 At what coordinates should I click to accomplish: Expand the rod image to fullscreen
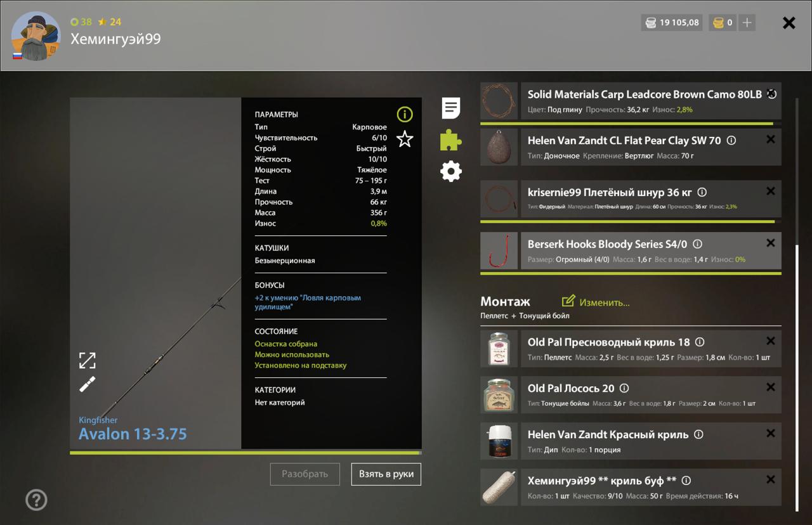[x=88, y=360]
